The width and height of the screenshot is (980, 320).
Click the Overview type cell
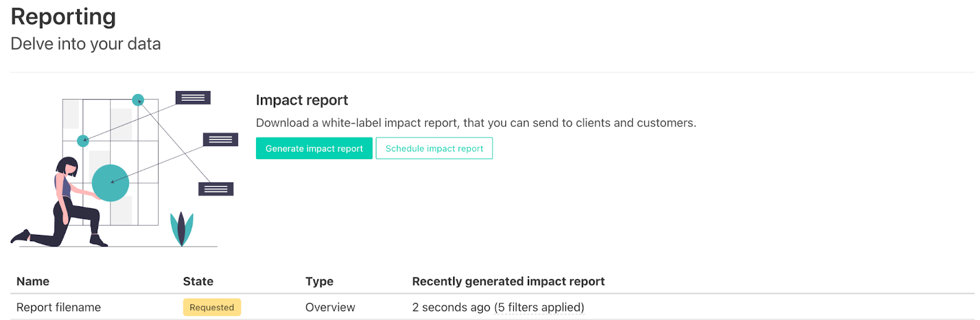330,307
